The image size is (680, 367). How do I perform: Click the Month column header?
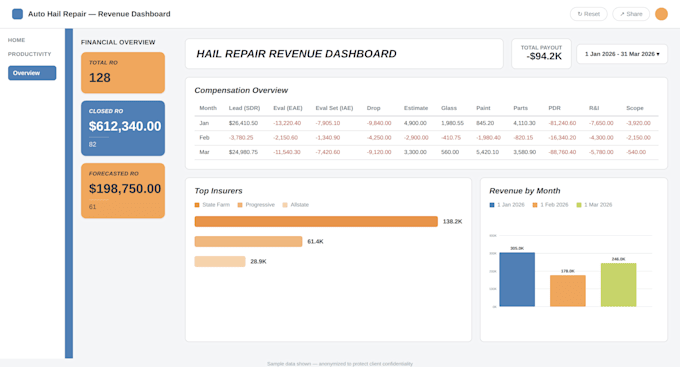(x=208, y=108)
